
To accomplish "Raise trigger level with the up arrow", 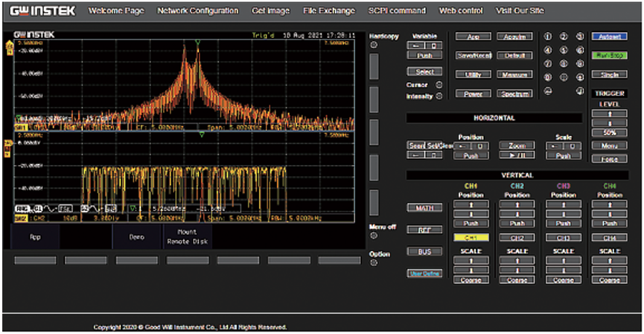I will (609, 113).
